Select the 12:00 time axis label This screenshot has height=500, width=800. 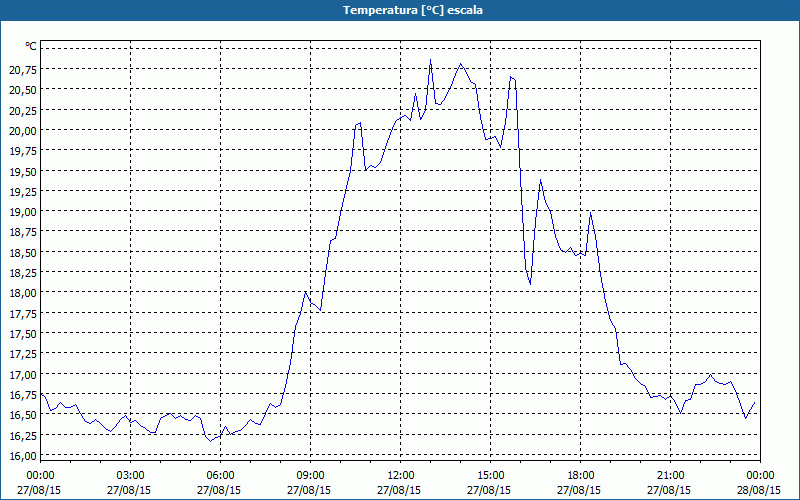pos(400,476)
